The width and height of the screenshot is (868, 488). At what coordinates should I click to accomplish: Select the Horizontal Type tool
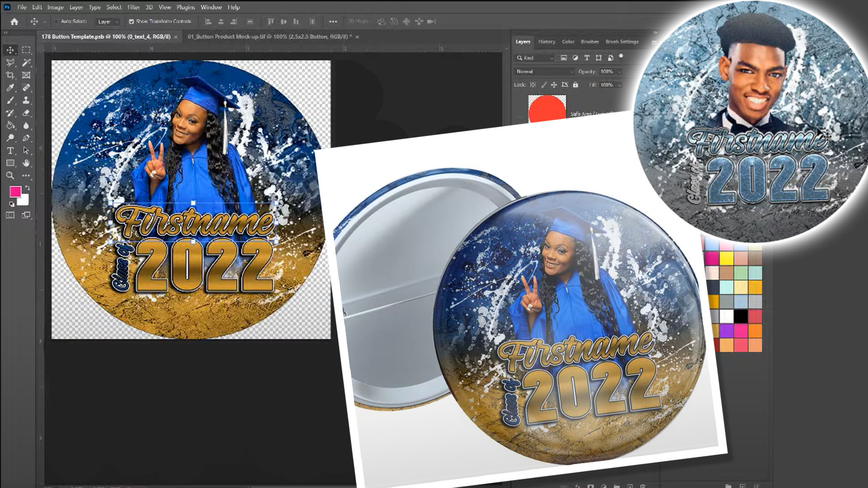click(10, 150)
